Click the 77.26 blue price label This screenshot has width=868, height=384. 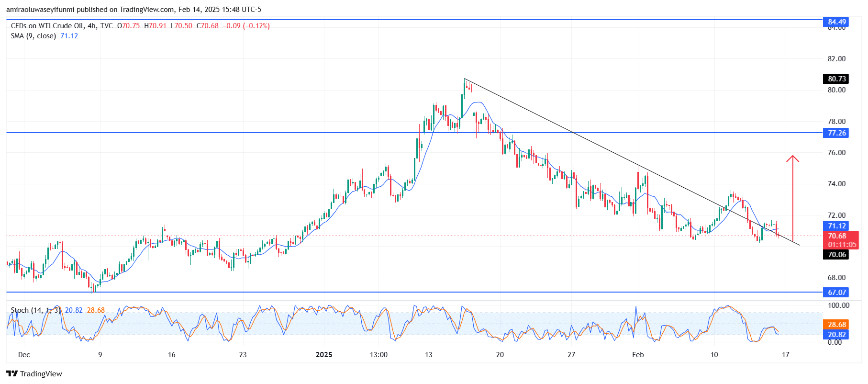pos(836,133)
